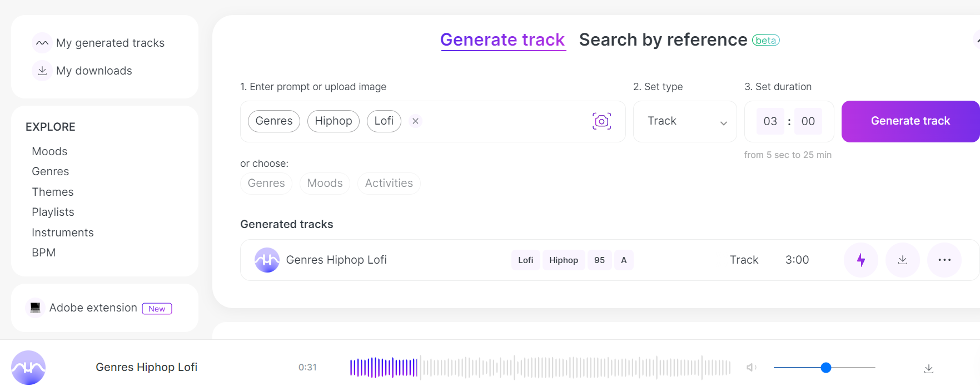The width and height of the screenshot is (980, 386).
Task: Click the beta badge
Action: click(766, 40)
